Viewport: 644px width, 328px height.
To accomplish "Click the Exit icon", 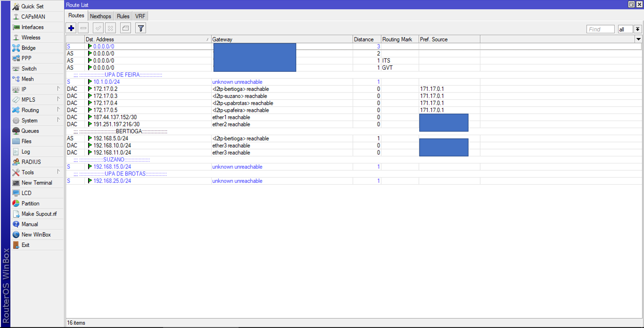I will pos(16,245).
